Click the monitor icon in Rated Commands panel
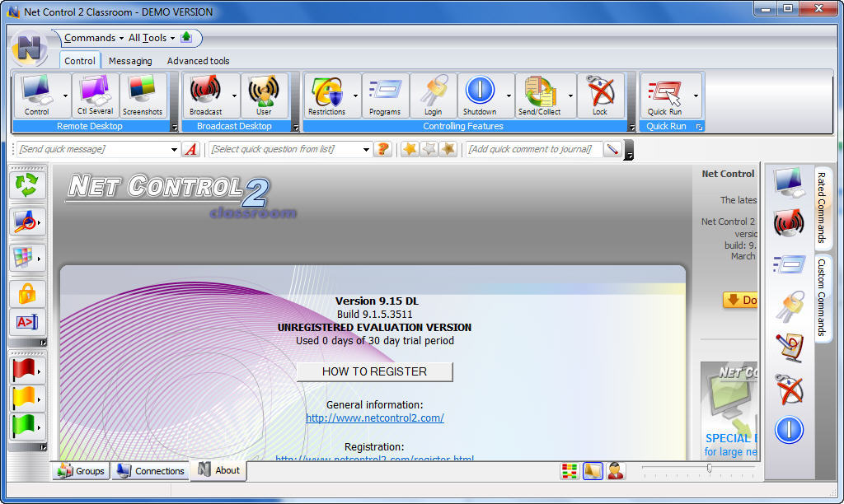The width and height of the screenshot is (844, 504). [x=789, y=182]
